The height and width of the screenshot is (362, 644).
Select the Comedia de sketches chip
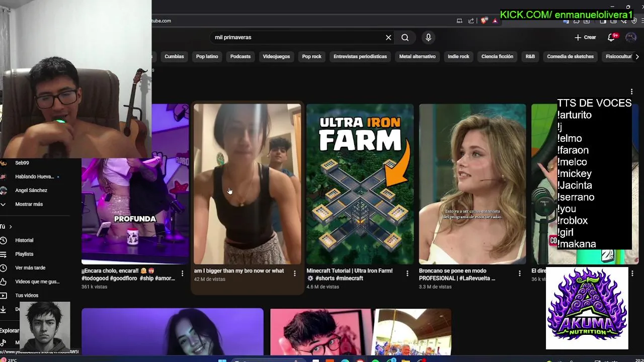[x=570, y=56]
